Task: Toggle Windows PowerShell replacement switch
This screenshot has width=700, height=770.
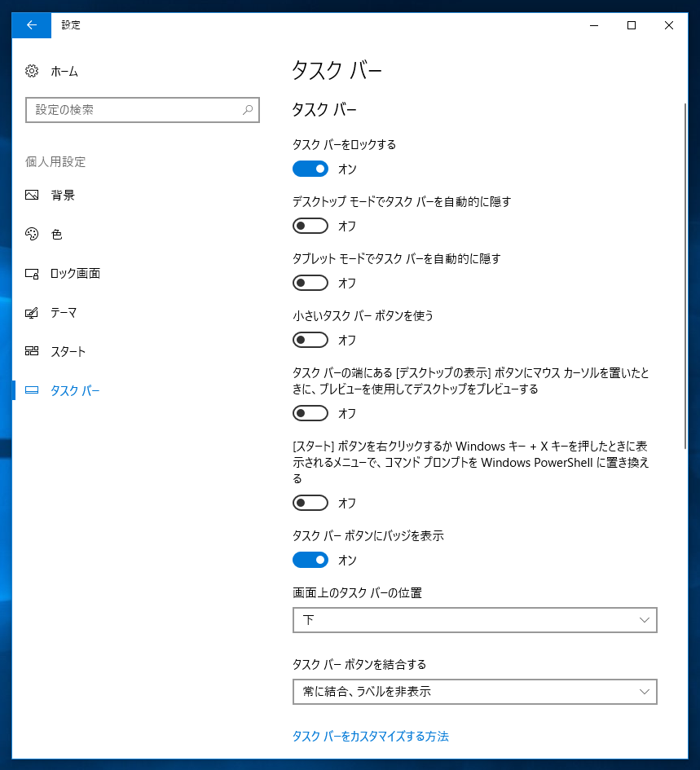Action: pyautogui.click(x=310, y=503)
